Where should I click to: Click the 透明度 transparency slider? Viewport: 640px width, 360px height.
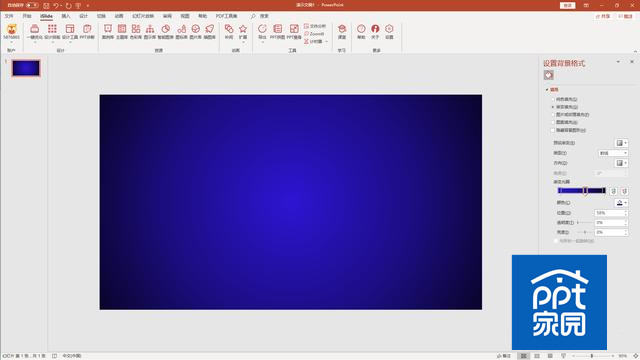tap(584, 222)
